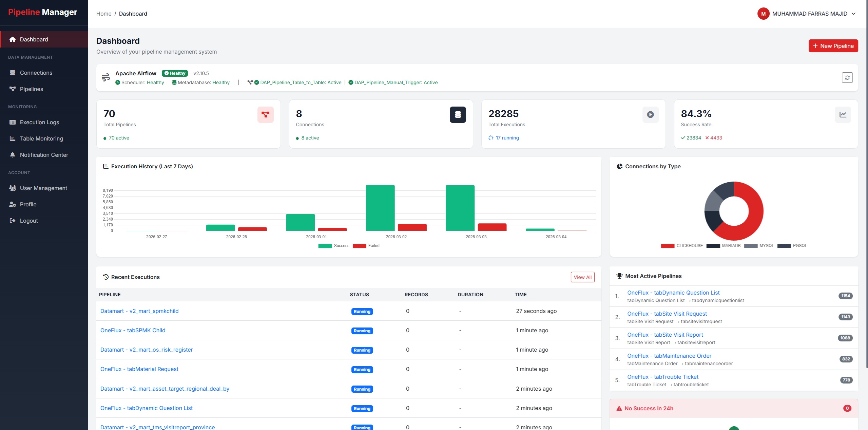Open OneFlux - tabSPMK Child pipeline link
This screenshot has height=430, width=868.
click(x=133, y=331)
